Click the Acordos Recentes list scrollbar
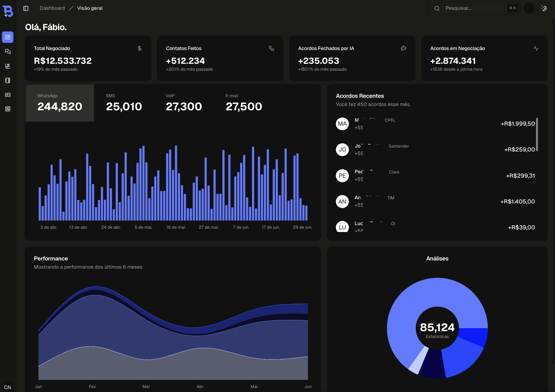 pyautogui.click(x=537, y=134)
